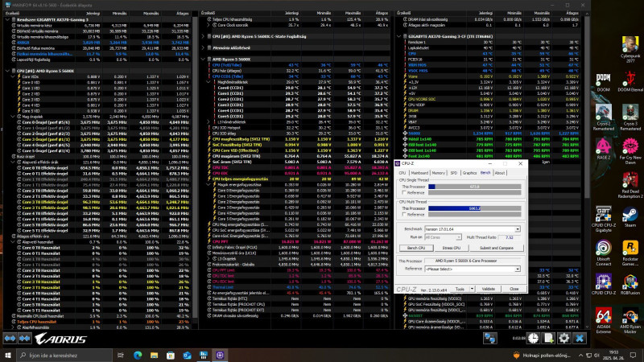This screenshot has width=644, height=362.
Task: Switch to Memory tab in CPU-Z
Action: [438, 173]
